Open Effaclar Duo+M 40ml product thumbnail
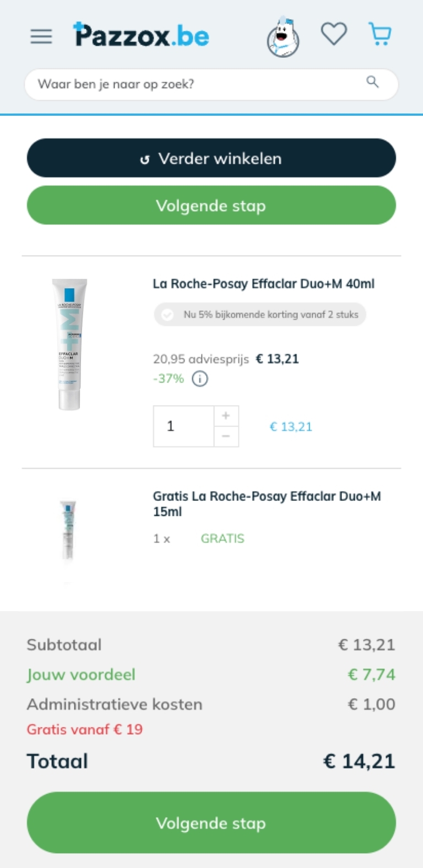Viewport: 423px width, 868px height. tap(69, 344)
